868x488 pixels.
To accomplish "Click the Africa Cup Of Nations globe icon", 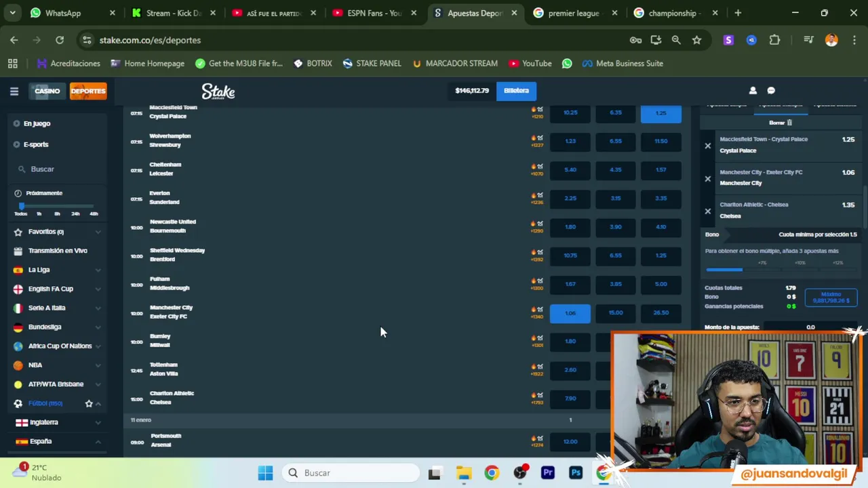I will pyautogui.click(x=18, y=346).
